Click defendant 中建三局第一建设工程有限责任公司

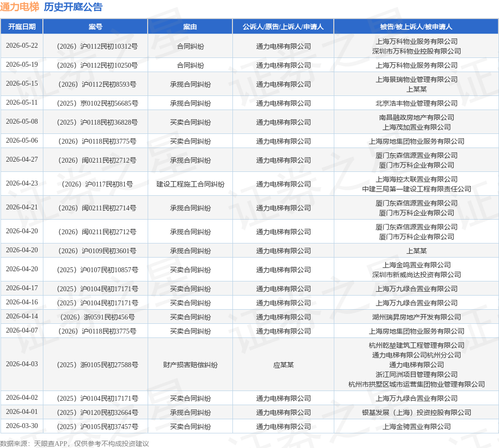pos(417,189)
